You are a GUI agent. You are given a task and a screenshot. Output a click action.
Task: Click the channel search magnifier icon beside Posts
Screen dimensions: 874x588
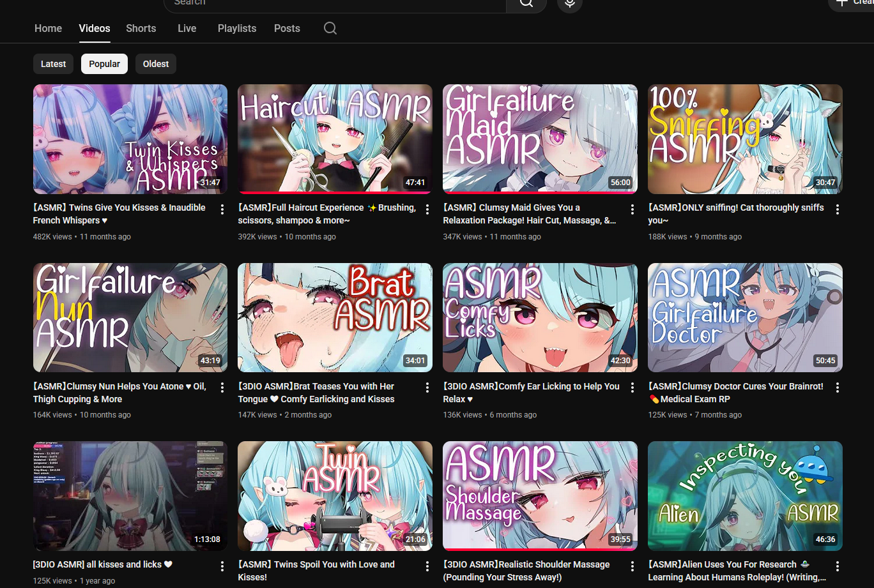pyautogui.click(x=330, y=28)
